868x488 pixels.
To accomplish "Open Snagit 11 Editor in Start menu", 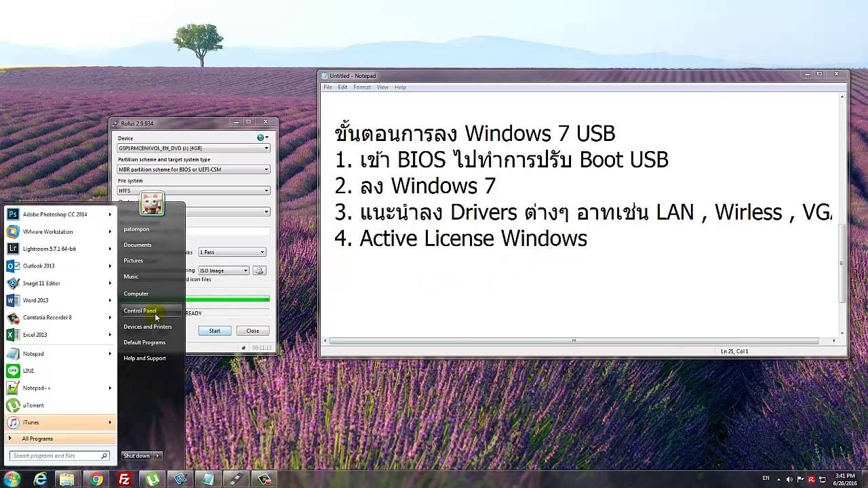I will [x=60, y=283].
